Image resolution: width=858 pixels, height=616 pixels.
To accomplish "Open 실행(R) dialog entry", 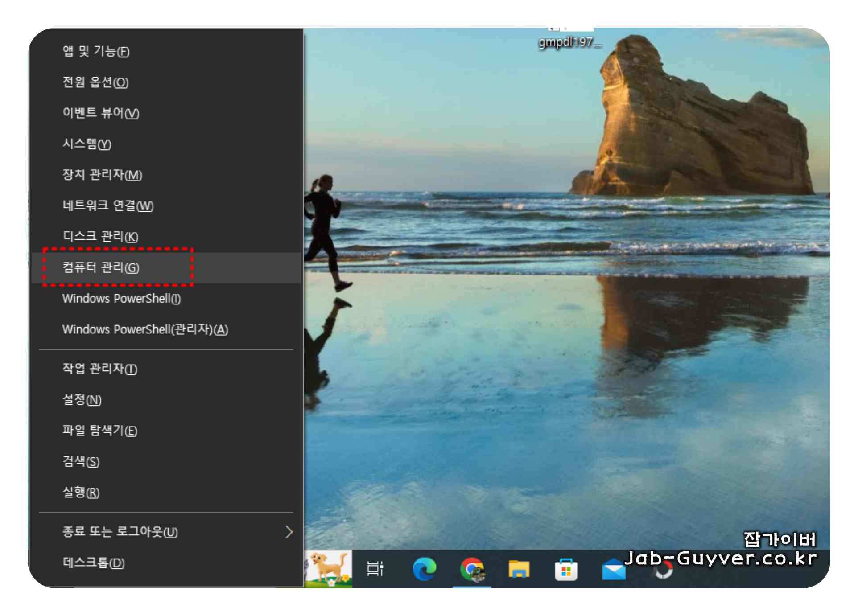I will pyautogui.click(x=167, y=492).
